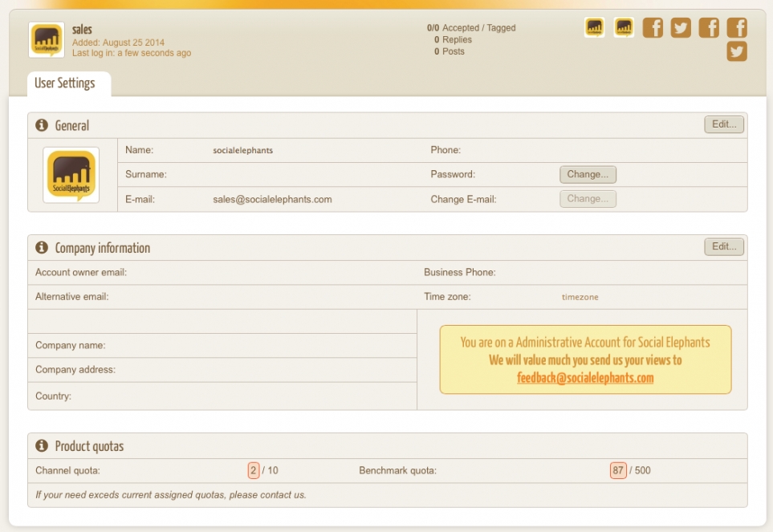This screenshot has height=532, width=773.
Task: Click the 'Alternative email:' label
Action: tap(72, 297)
